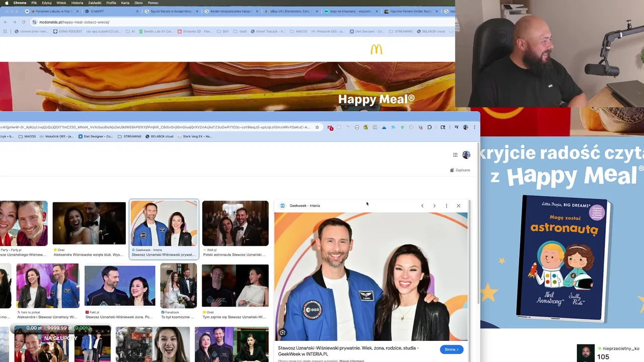Open the Onet wedding photo thumbnail
The height and width of the screenshot is (362, 644).
pos(89,223)
